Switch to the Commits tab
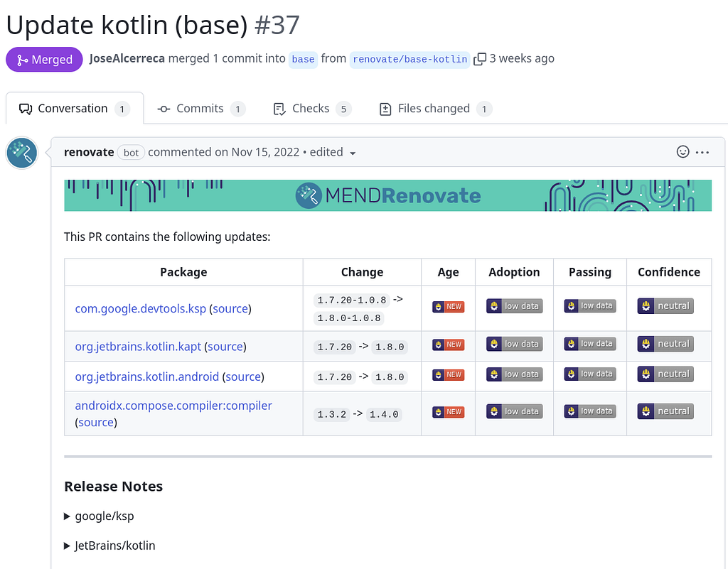The width and height of the screenshot is (728, 569). [x=201, y=109]
